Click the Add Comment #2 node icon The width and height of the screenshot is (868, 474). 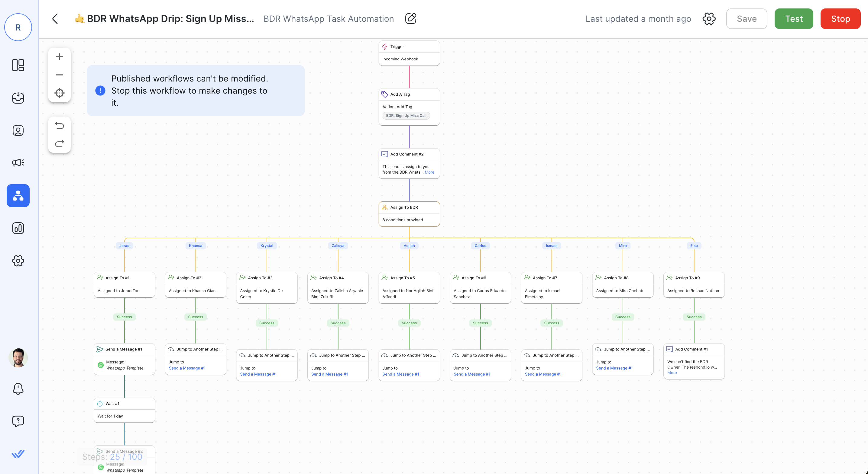point(384,154)
